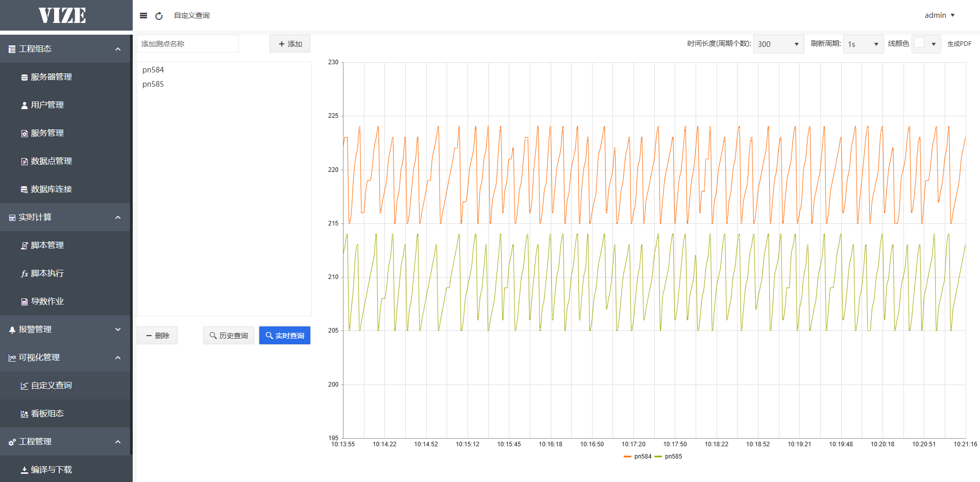Screen dimensions: 980x482
Task: Go to 自定义查询 in the sidebar
Action: tap(51, 386)
